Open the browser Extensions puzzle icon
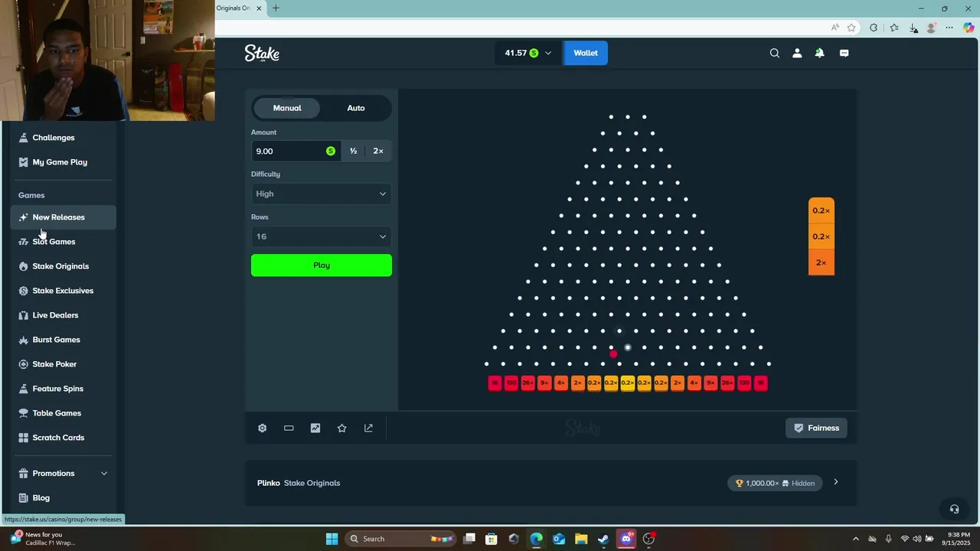 pos(874,28)
